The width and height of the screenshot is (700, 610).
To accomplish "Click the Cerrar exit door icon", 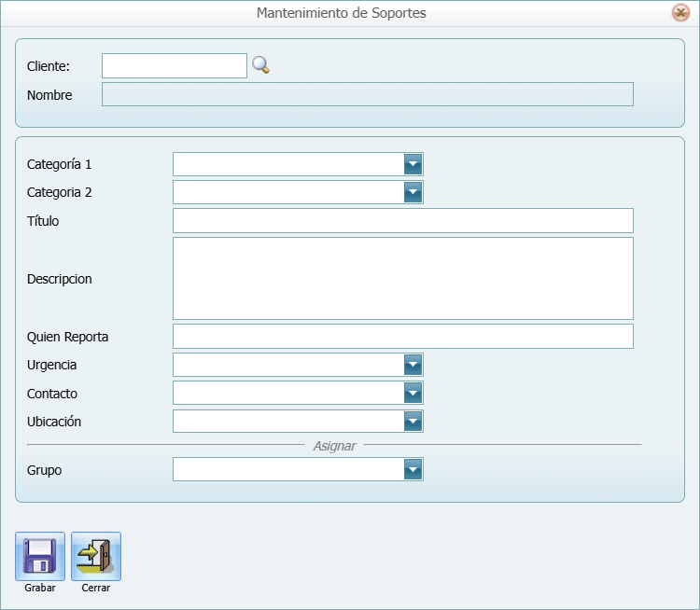I will point(96,556).
